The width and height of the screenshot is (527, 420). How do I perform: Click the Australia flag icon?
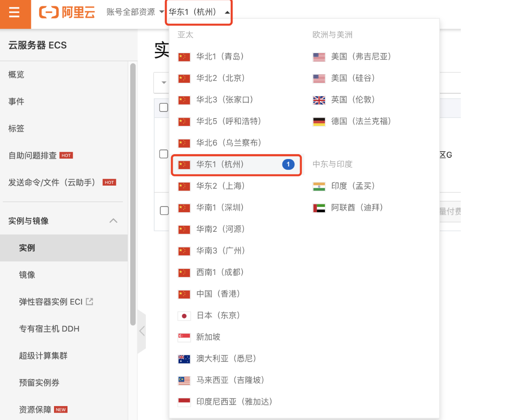coord(184,359)
